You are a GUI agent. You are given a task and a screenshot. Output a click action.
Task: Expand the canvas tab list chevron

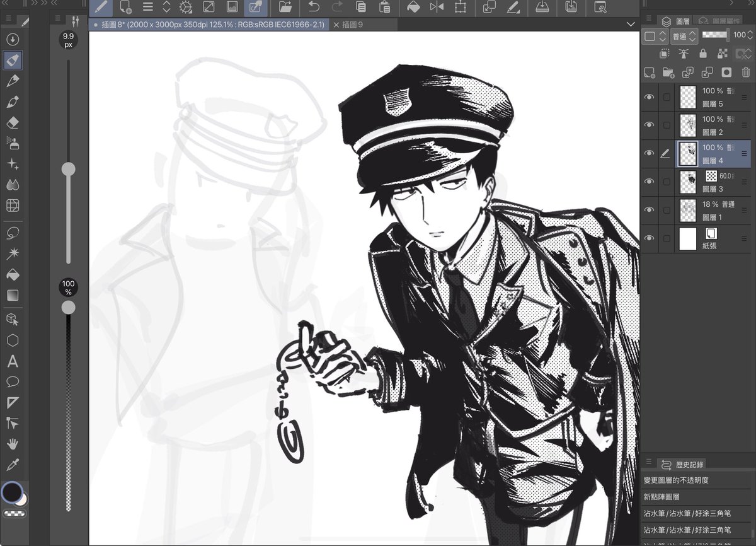point(631,25)
